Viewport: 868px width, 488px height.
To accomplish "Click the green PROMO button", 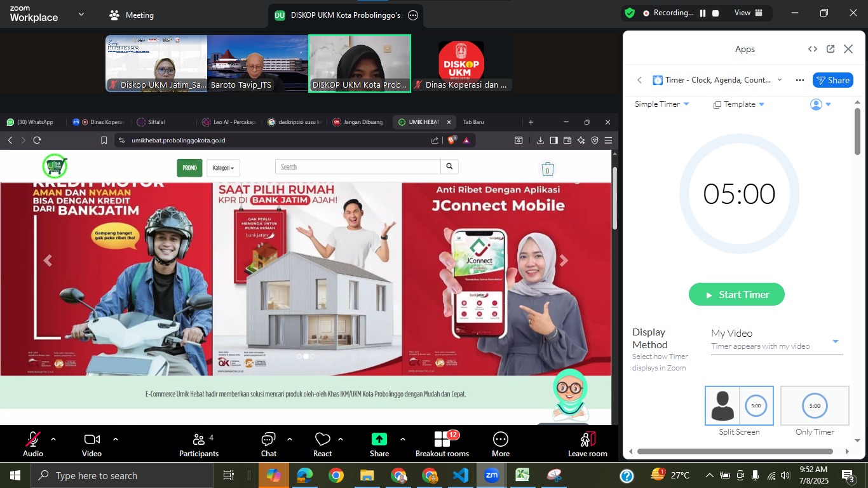I will [x=189, y=168].
